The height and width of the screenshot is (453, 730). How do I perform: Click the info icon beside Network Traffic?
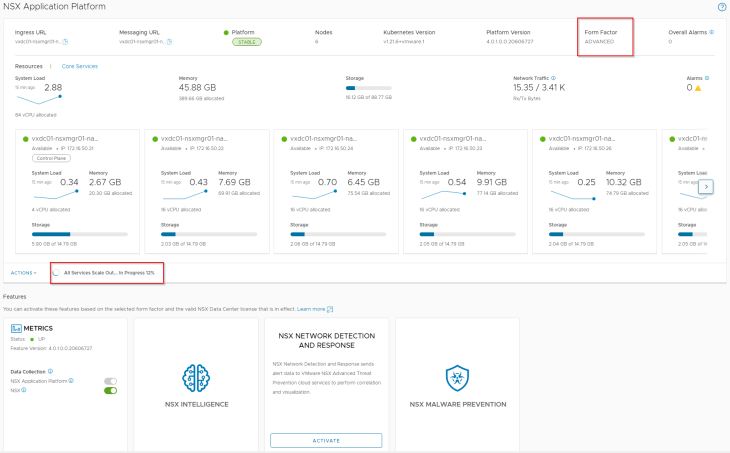(553, 78)
